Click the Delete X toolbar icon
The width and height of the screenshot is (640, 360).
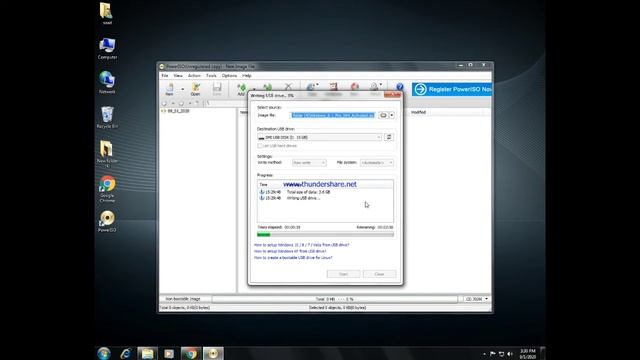point(288,87)
